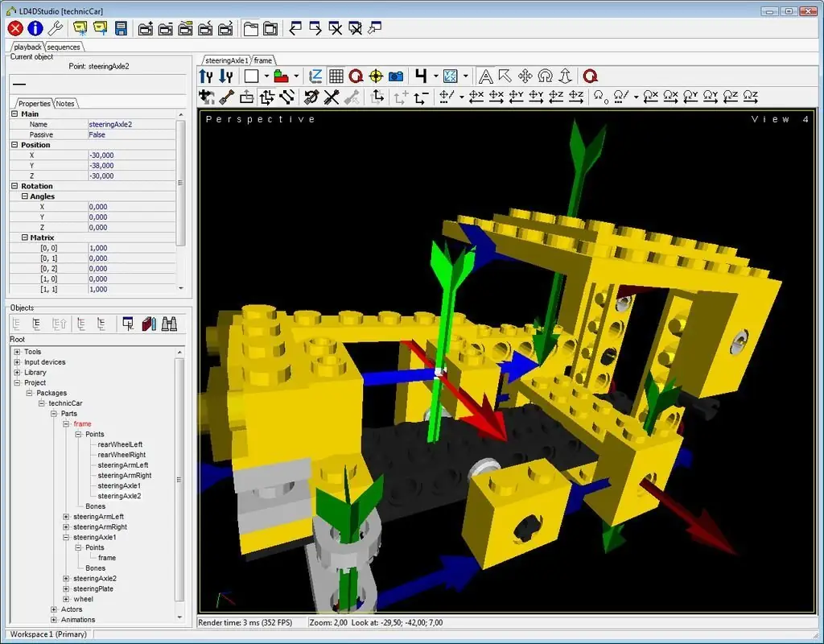Toggle the highlighted multi-arrow move mode icon
The width and height of the screenshot is (824, 644).
[x=267, y=97]
